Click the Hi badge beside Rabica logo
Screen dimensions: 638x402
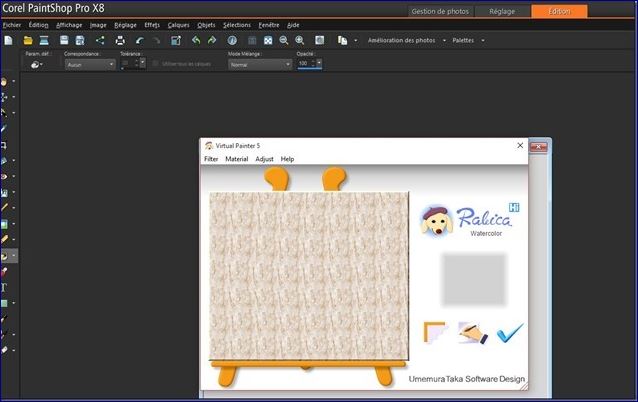514,208
